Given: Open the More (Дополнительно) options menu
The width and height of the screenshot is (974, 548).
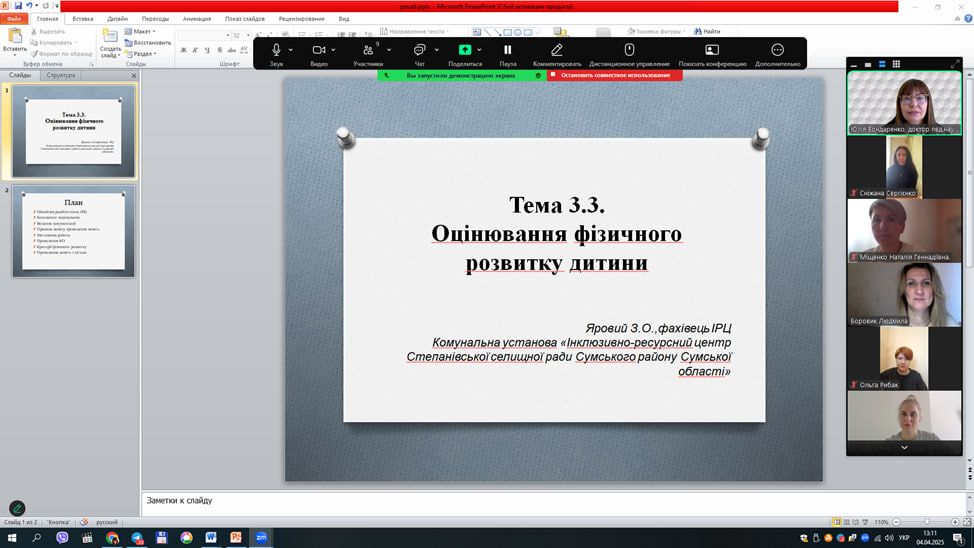Looking at the screenshot, I should 778,50.
